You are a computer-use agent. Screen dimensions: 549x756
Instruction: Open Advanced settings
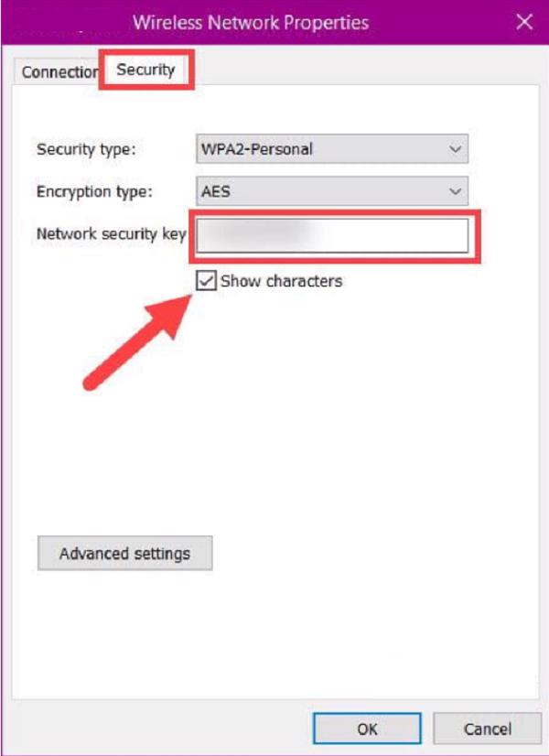click(x=125, y=554)
